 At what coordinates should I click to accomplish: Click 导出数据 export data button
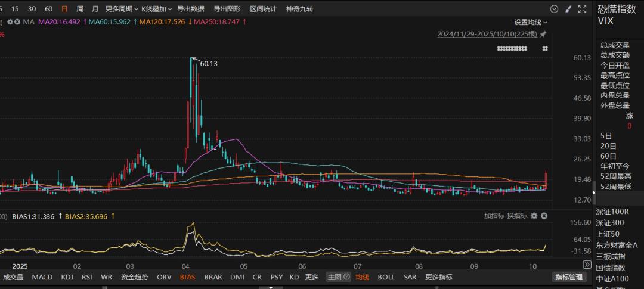pyautogui.click(x=191, y=8)
